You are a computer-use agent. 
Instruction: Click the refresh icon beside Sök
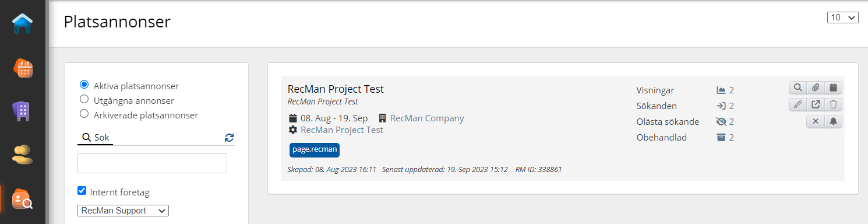pos(229,138)
